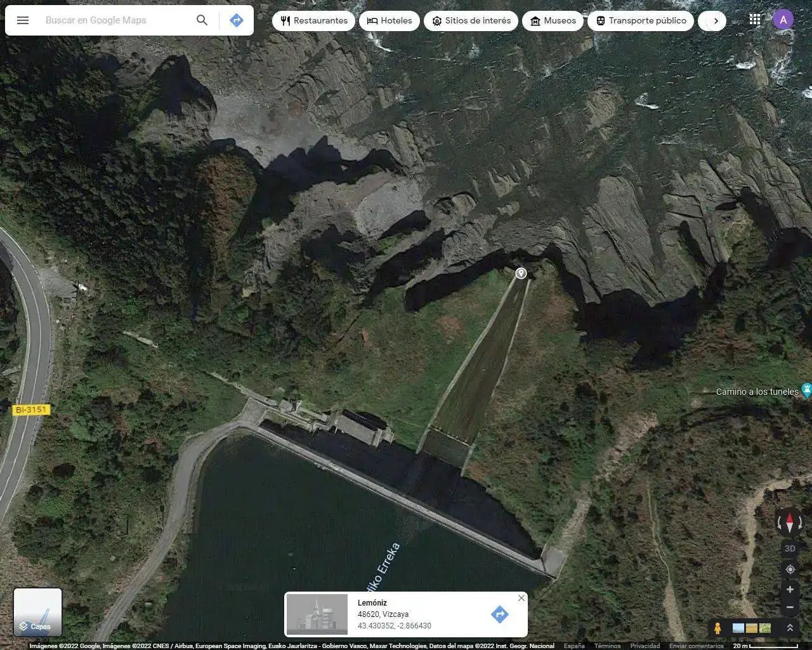Center map on my location
Viewport: 812px width, 650px height.
coord(790,569)
